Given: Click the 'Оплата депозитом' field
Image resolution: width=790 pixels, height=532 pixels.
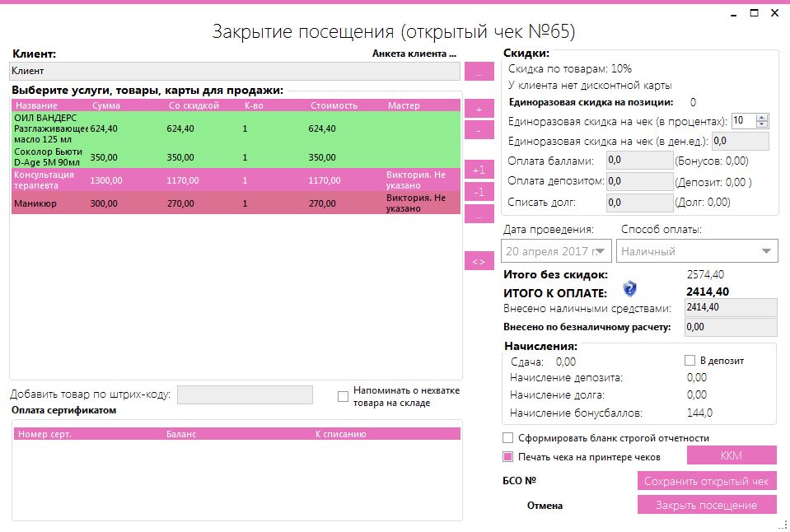Looking at the screenshot, I should click(x=639, y=181).
